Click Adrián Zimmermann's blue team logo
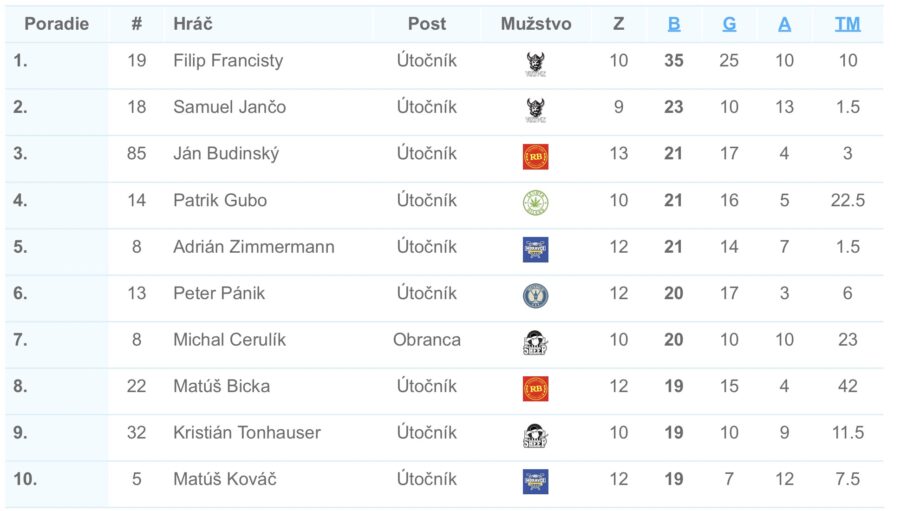The width and height of the screenshot is (900, 511). point(536,249)
